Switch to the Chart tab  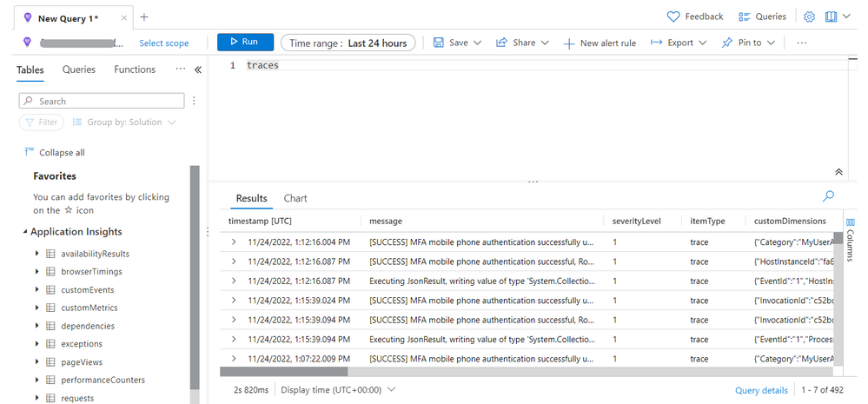[295, 198]
